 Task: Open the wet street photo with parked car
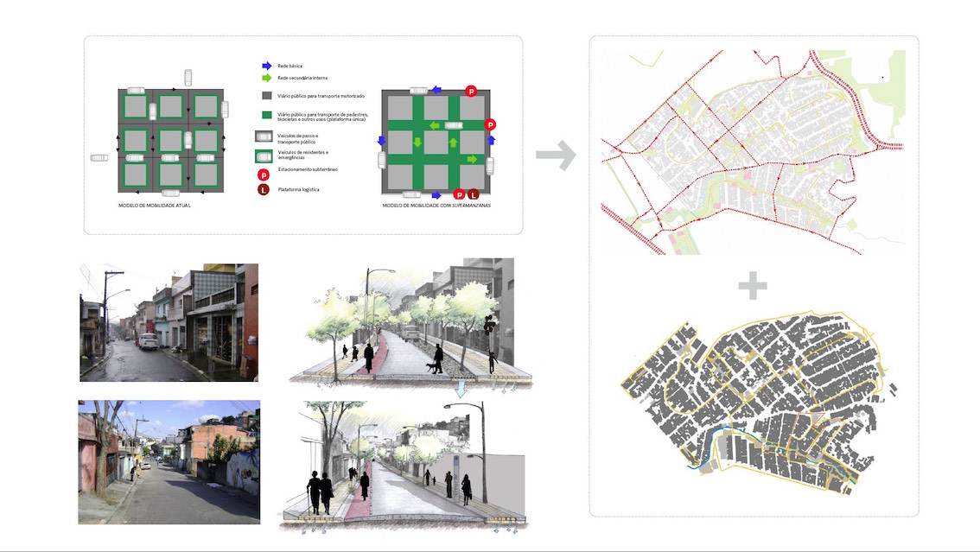click(169, 322)
